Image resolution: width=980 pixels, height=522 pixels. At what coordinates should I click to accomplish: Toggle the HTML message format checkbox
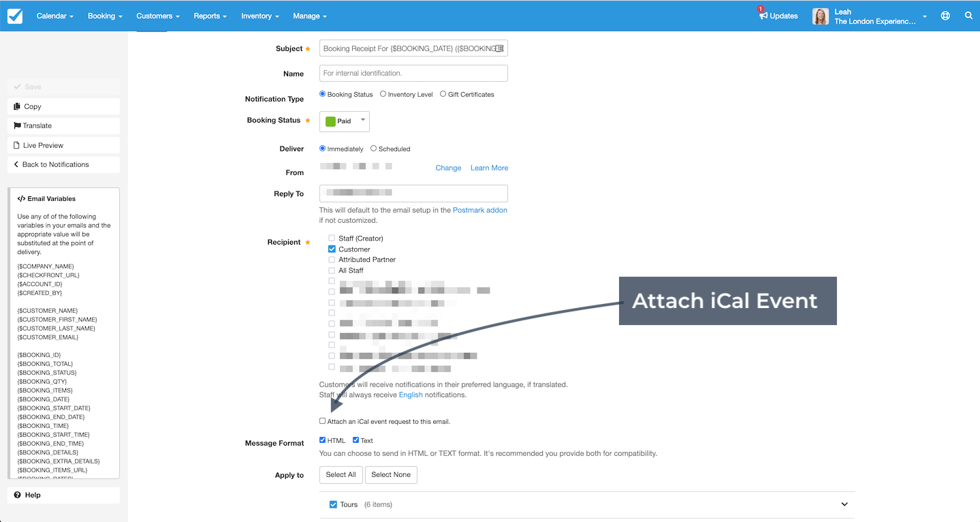coord(323,440)
